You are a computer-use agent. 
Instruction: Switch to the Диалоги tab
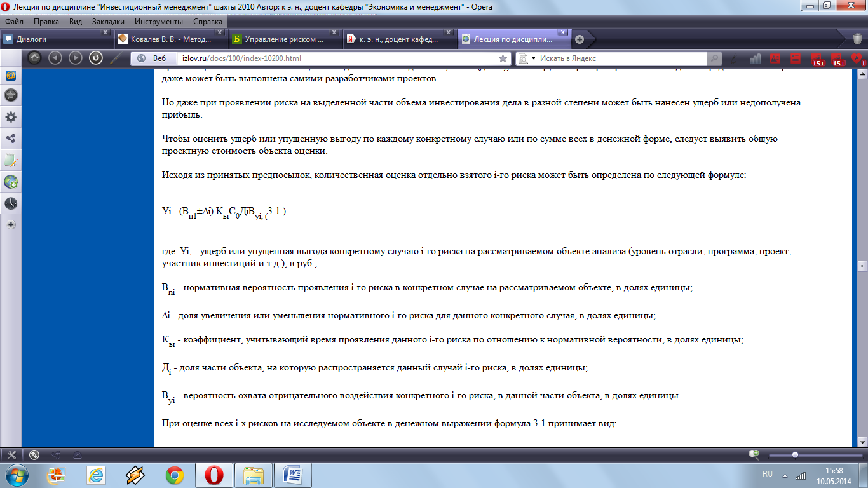pos(57,39)
